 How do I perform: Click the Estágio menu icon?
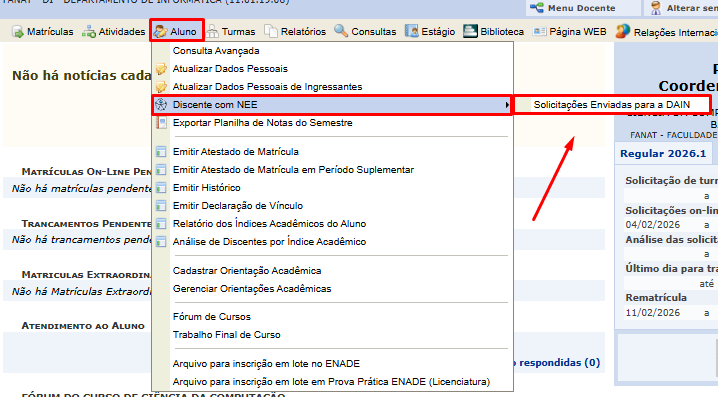(412, 31)
